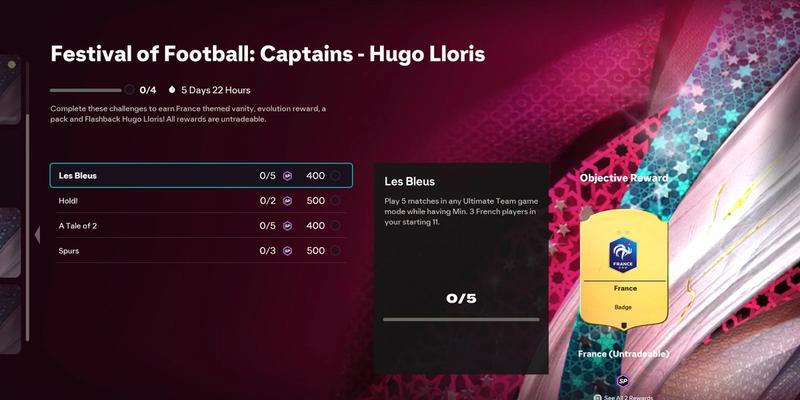
Task: Click the SP badge below France (Untradeable)
Action: point(622,381)
